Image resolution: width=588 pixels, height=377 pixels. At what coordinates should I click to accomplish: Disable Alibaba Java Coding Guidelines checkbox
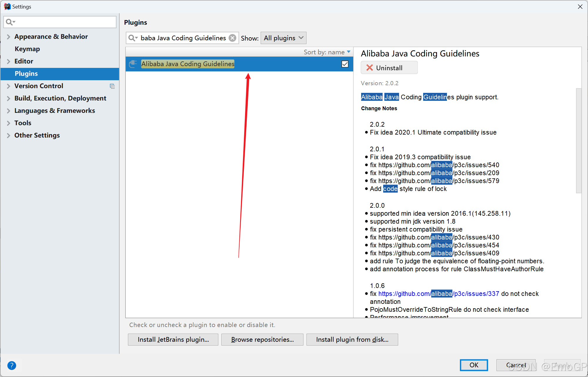[345, 64]
